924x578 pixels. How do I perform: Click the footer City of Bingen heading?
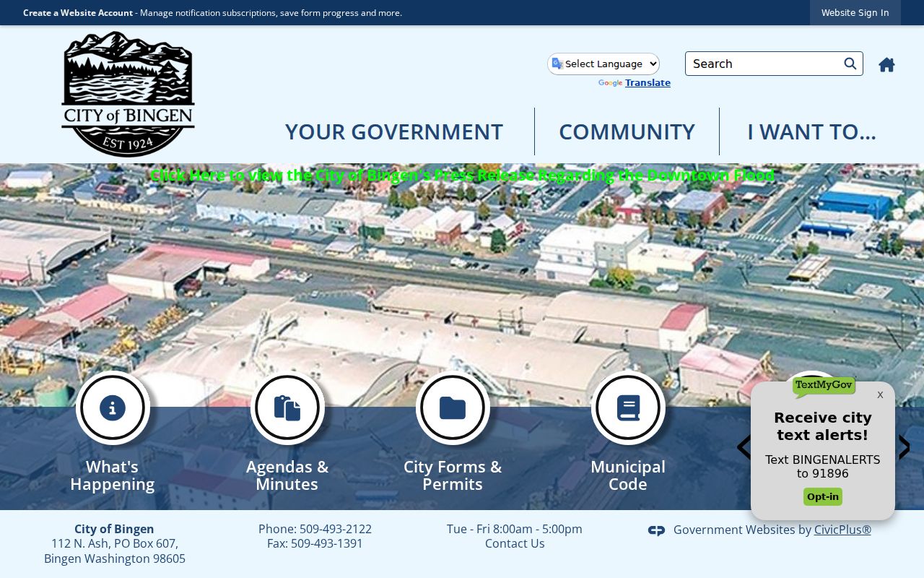pyautogui.click(x=114, y=529)
